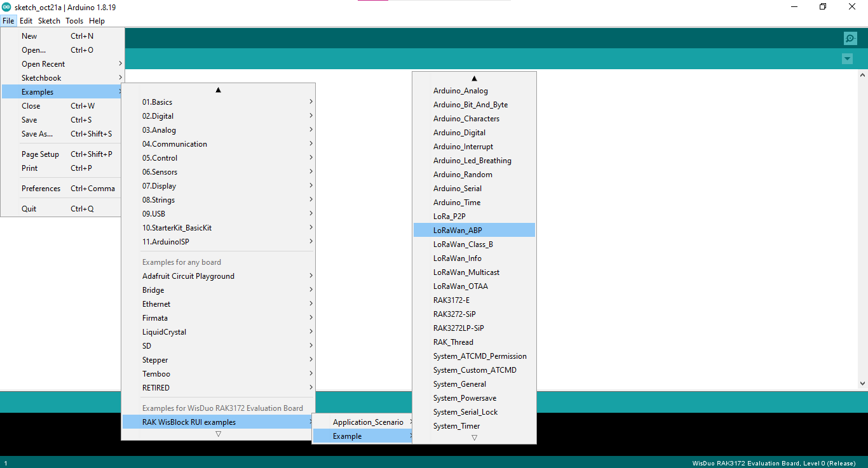Expand the 06.Sensors examples
This screenshot has height=468, width=868.
tap(219, 172)
